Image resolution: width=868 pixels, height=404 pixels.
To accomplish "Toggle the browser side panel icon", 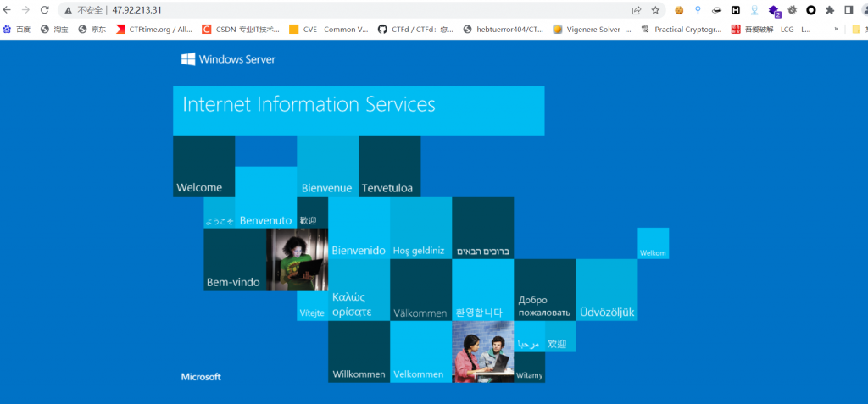I will click(x=848, y=10).
